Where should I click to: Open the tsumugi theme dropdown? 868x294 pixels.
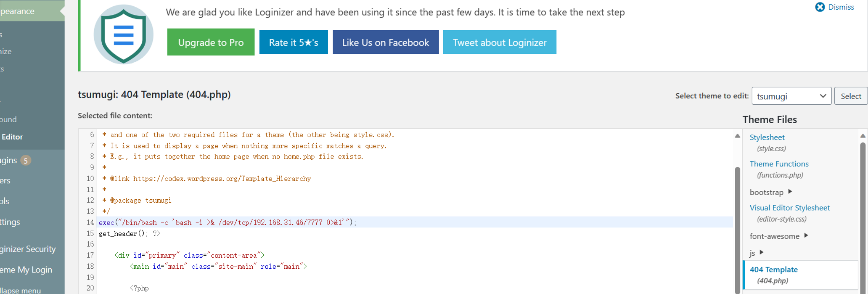[792, 96]
